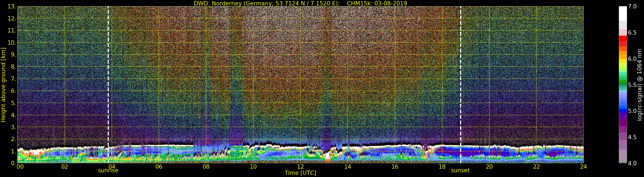Click the '4.5' colorbar tick label
This screenshot has height=177, width=644.
[x=632, y=137]
